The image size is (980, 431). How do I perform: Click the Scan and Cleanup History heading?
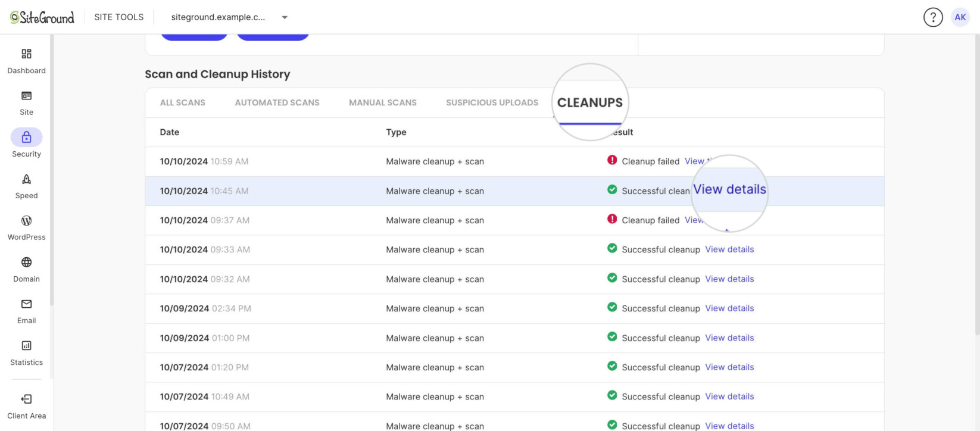217,74
